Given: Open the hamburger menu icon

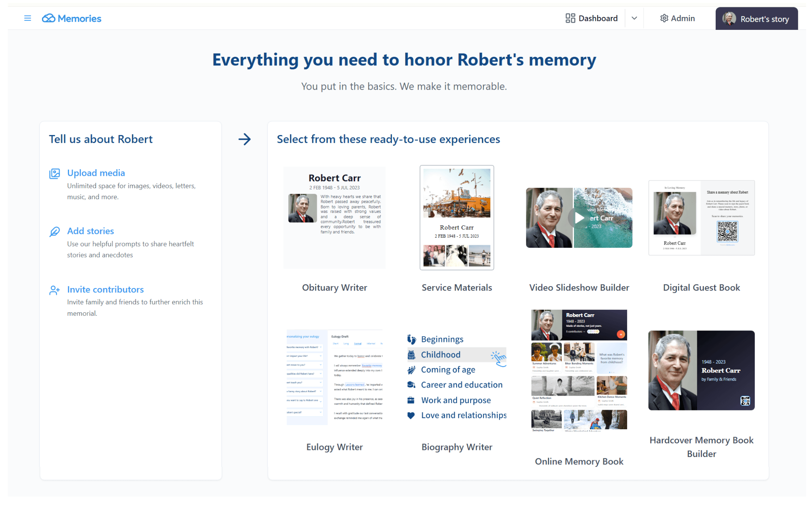Looking at the screenshot, I should pos(27,18).
